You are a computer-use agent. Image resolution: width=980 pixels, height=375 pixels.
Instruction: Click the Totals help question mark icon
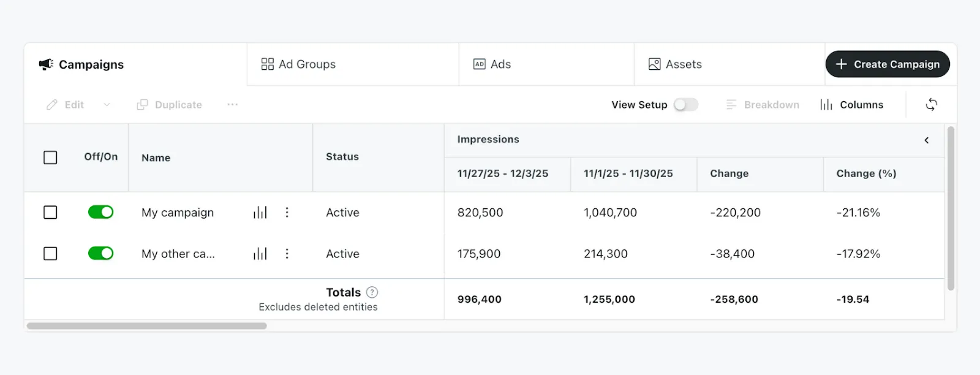click(x=372, y=292)
